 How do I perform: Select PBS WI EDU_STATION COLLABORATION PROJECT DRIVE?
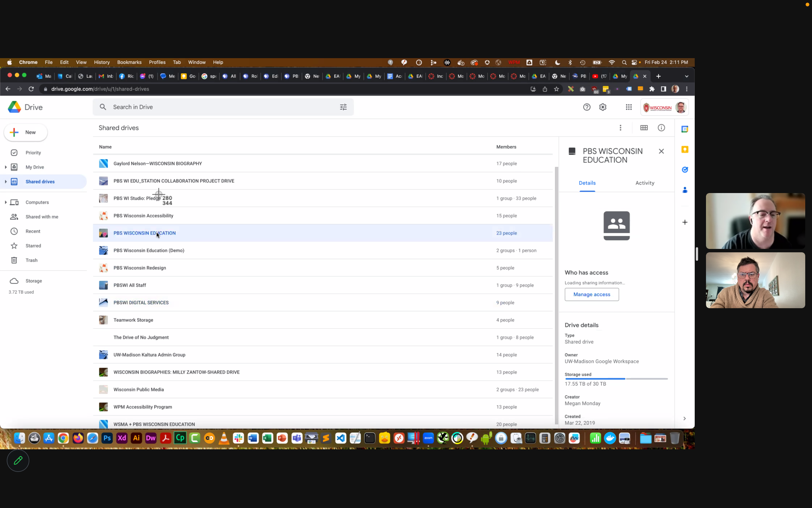[323, 181]
